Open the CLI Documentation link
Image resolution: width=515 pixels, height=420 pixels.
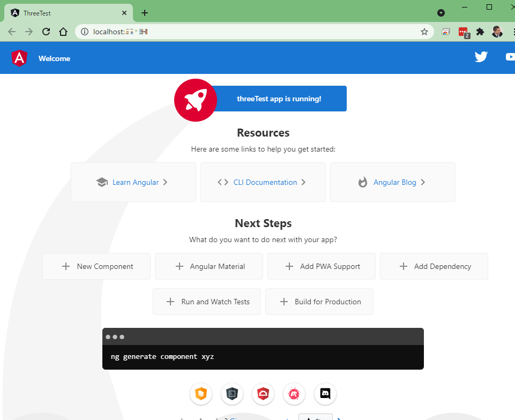coord(265,182)
